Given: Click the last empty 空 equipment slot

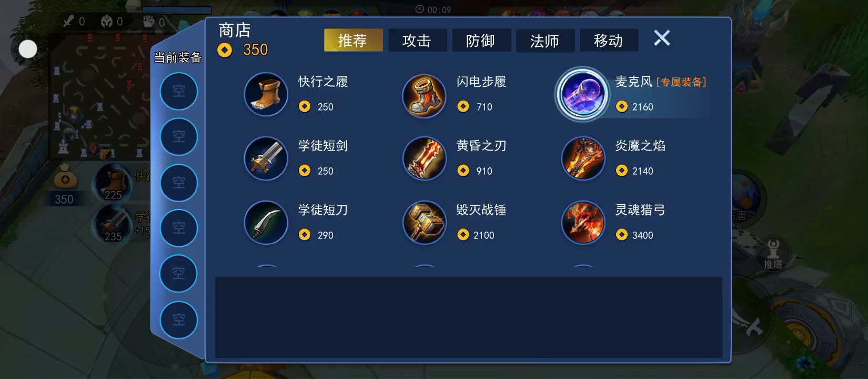Looking at the screenshot, I should pos(179,320).
